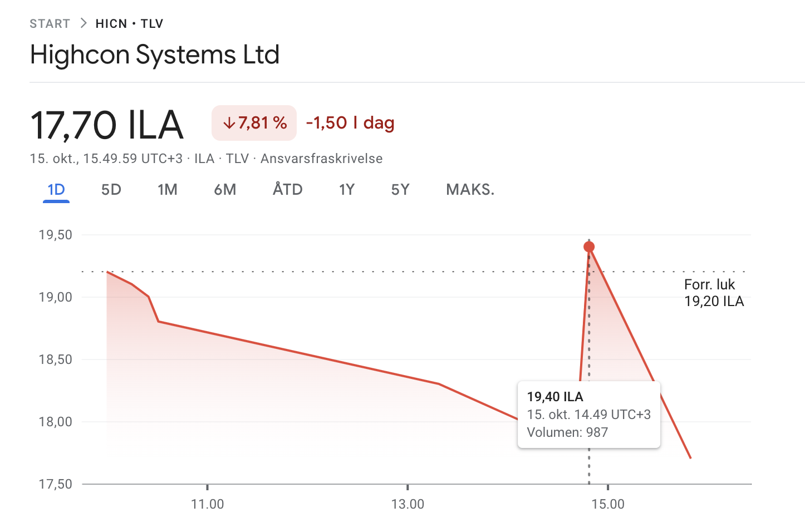Viewport: 805px width, 532px height.
Task: Click the 19,40 ILA tooltip box
Action: click(x=588, y=415)
